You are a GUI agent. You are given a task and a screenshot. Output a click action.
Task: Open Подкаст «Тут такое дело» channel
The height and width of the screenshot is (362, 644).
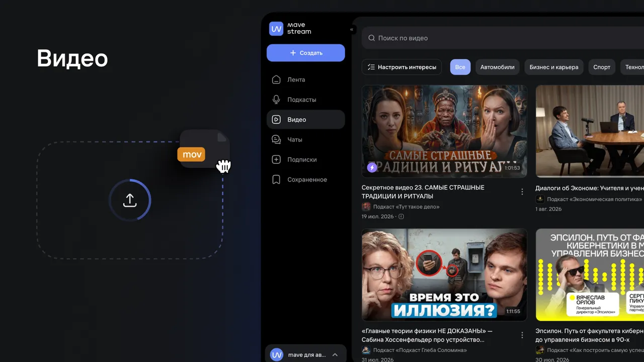pos(407,207)
